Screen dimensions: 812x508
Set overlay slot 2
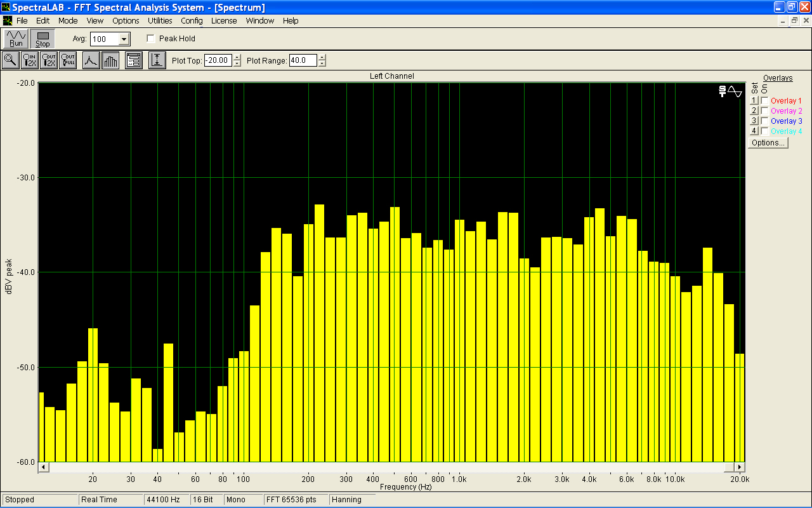754,111
